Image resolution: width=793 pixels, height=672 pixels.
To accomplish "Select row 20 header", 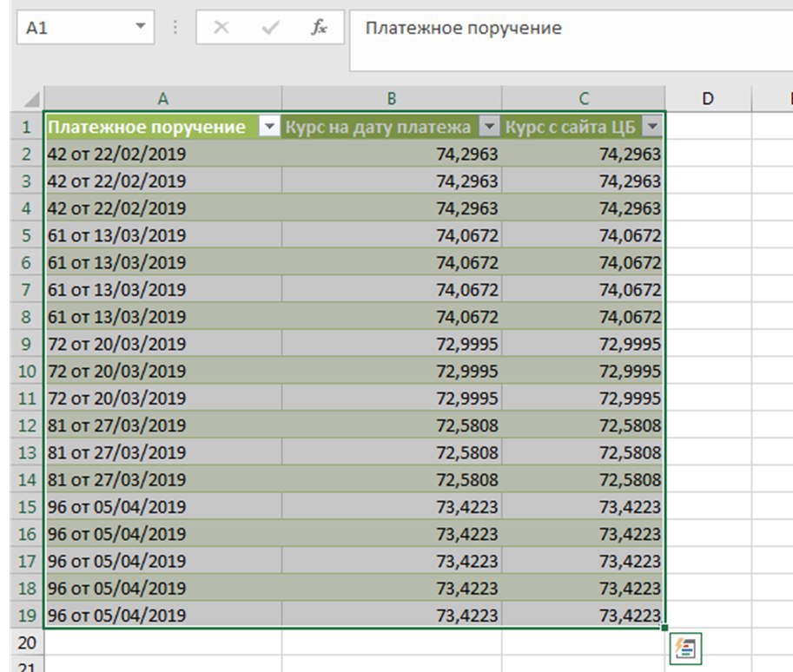I will click(x=27, y=642).
